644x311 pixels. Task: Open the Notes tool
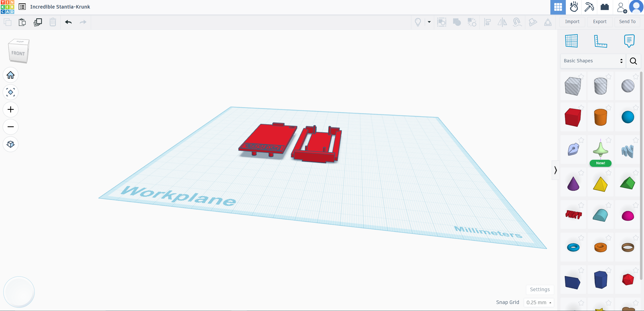(629, 41)
